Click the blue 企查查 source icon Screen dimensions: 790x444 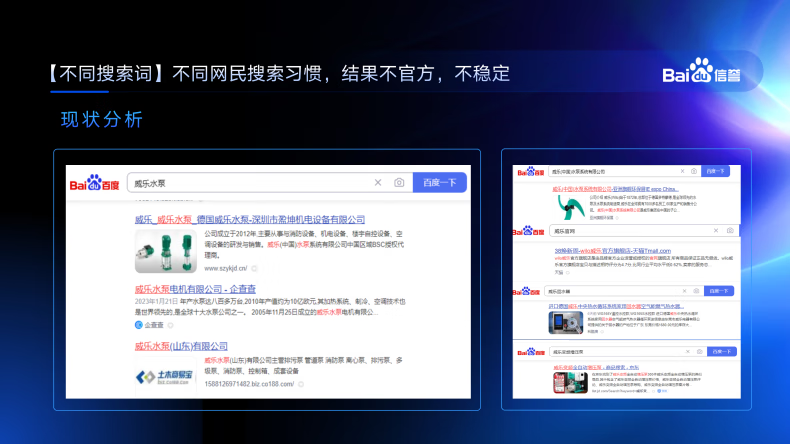139,325
